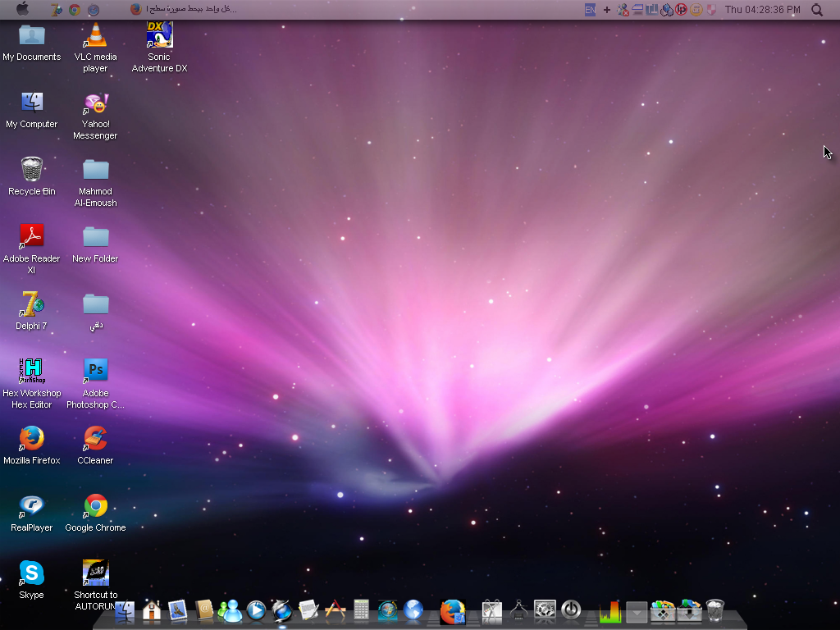Click the magnifier search icon in the top bar
This screenshot has width=840, height=630.
(x=817, y=10)
